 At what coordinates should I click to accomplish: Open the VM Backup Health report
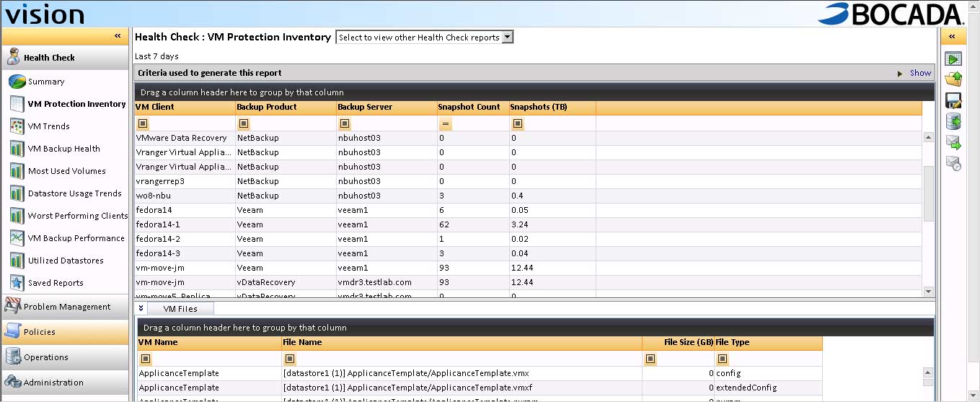coord(63,149)
